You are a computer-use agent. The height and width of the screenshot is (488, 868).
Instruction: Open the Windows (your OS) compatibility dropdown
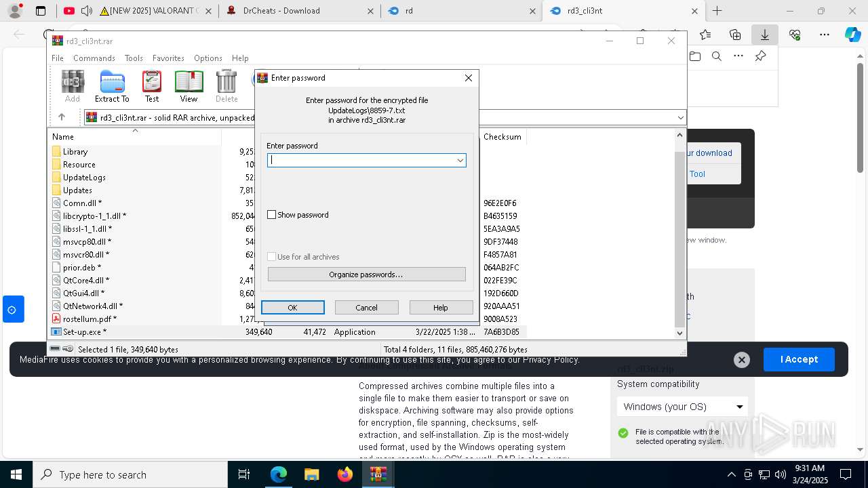coord(683,407)
